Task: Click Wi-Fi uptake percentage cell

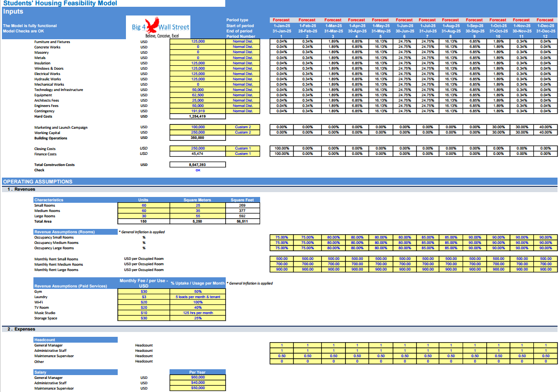Action: [x=198, y=302]
